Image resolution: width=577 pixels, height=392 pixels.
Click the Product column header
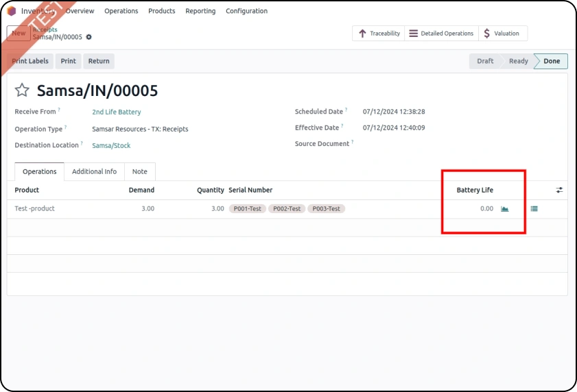pos(27,190)
